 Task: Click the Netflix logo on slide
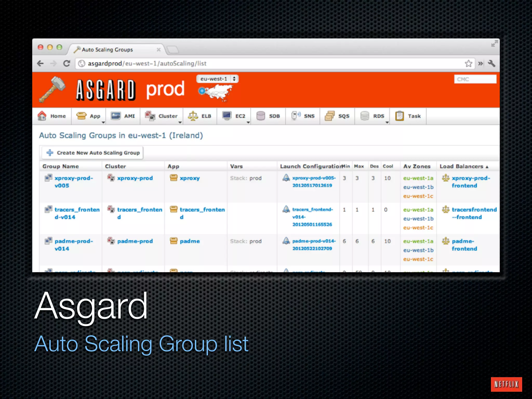point(506,384)
